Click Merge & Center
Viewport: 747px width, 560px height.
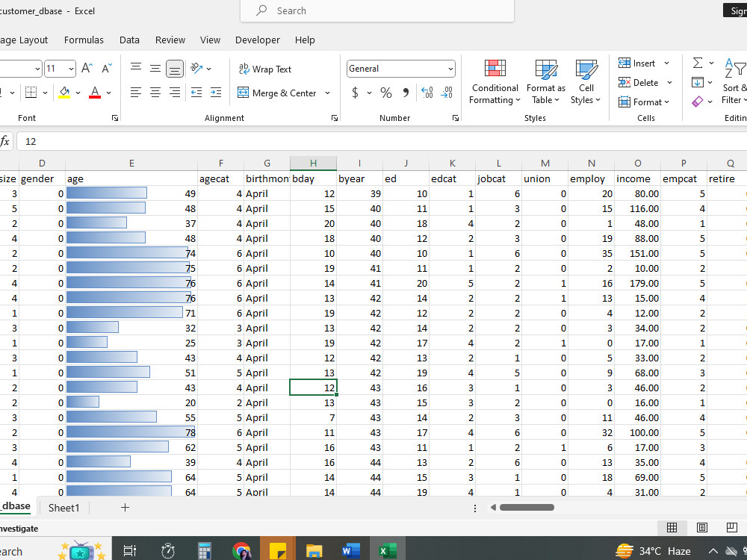coord(277,93)
